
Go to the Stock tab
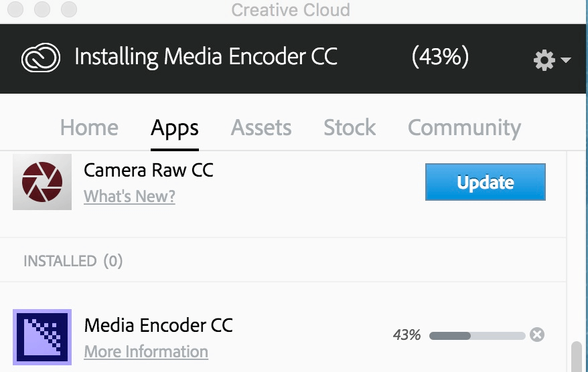tap(350, 127)
